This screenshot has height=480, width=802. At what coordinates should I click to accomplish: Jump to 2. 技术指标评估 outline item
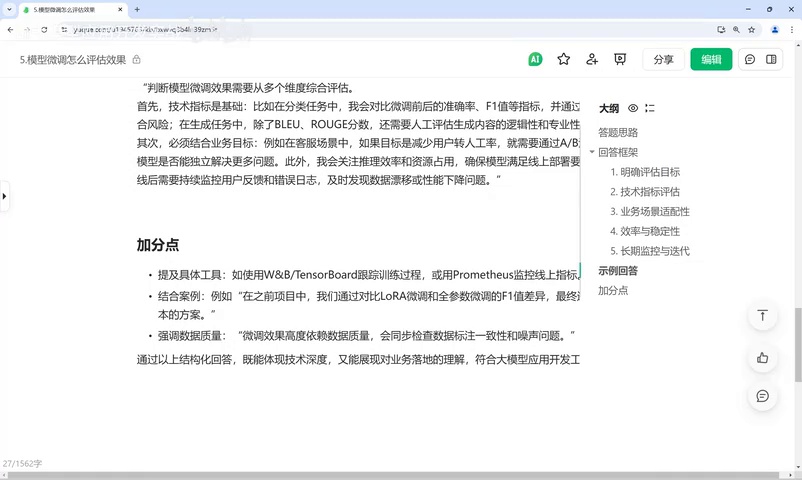tap(644, 191)
